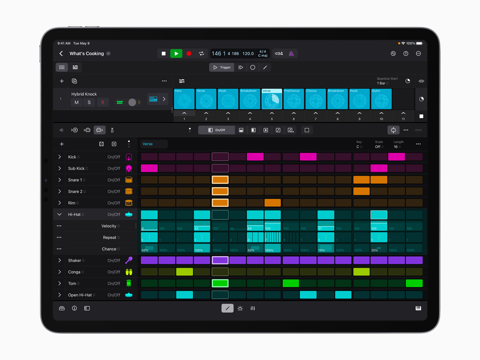Open the What's Cooking project title menu
480x360 pixels.
point(89,54)
